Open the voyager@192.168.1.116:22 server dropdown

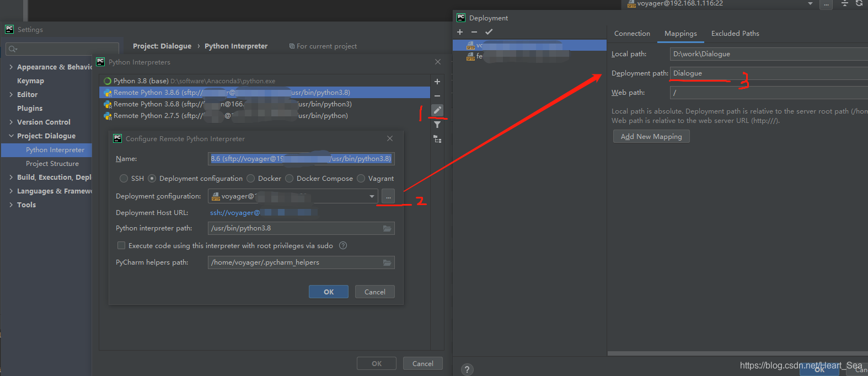(x=810, y=3)
